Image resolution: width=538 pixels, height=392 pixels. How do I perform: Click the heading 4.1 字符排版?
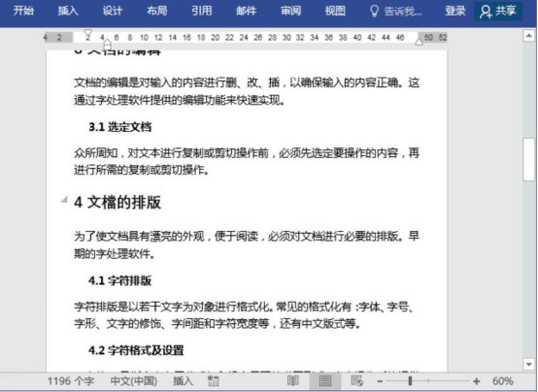119,280
